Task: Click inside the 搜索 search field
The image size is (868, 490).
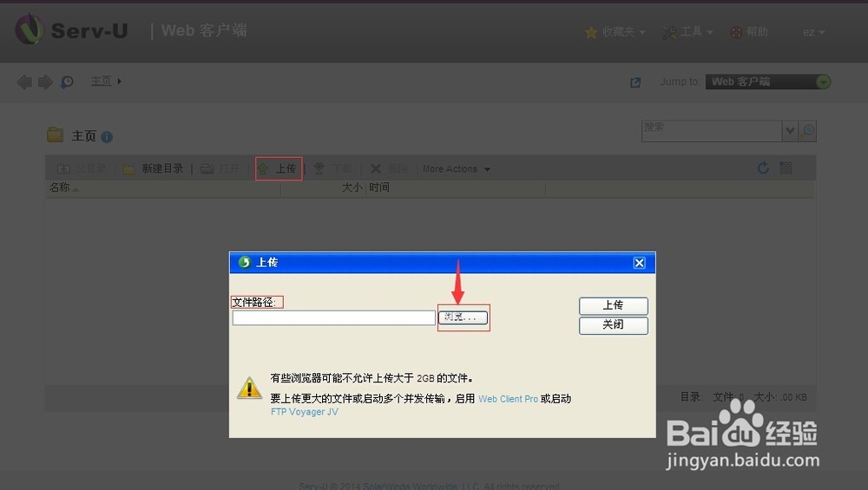Action: pos(712,131)
